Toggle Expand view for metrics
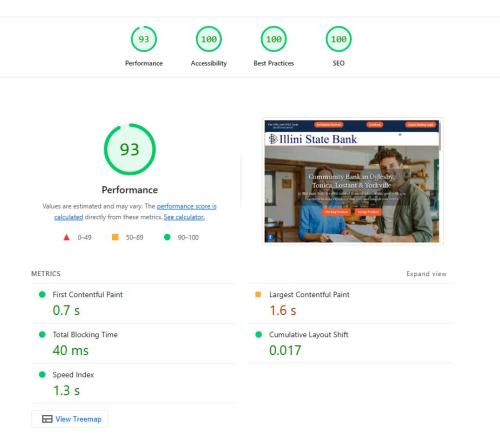 426,274
